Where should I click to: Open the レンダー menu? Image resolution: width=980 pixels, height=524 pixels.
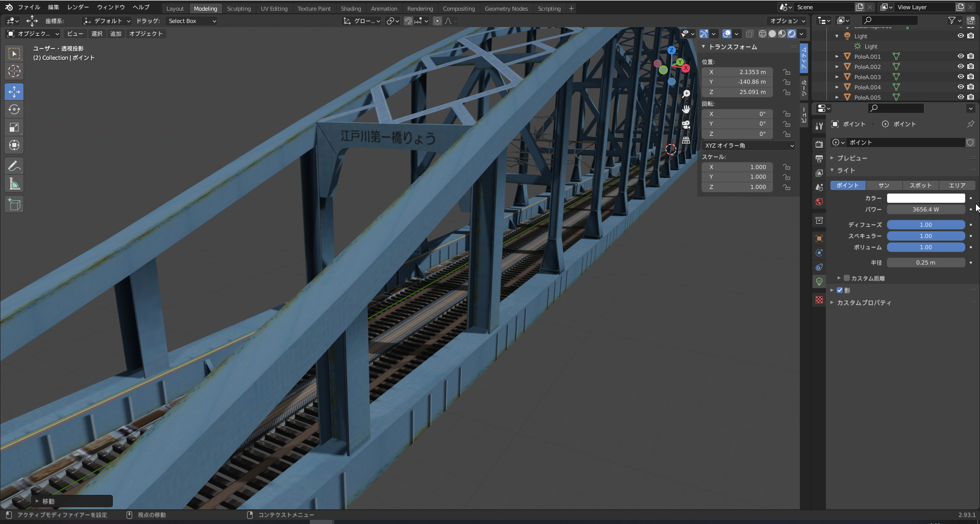(x=78, y=7)
